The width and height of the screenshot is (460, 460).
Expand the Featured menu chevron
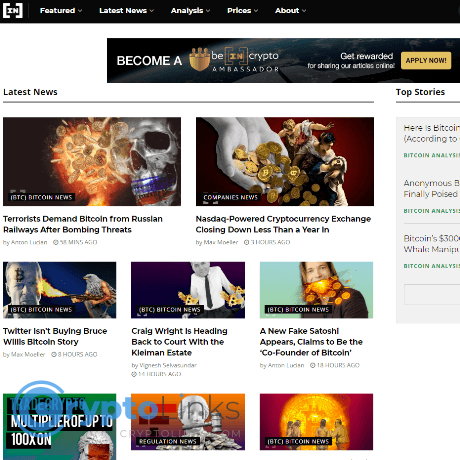coord(80,11)
